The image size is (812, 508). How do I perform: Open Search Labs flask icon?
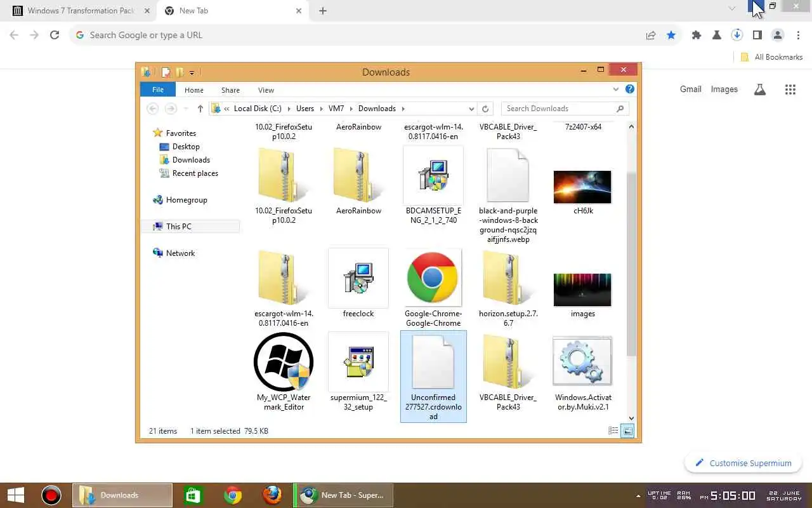tap(760, 90)
